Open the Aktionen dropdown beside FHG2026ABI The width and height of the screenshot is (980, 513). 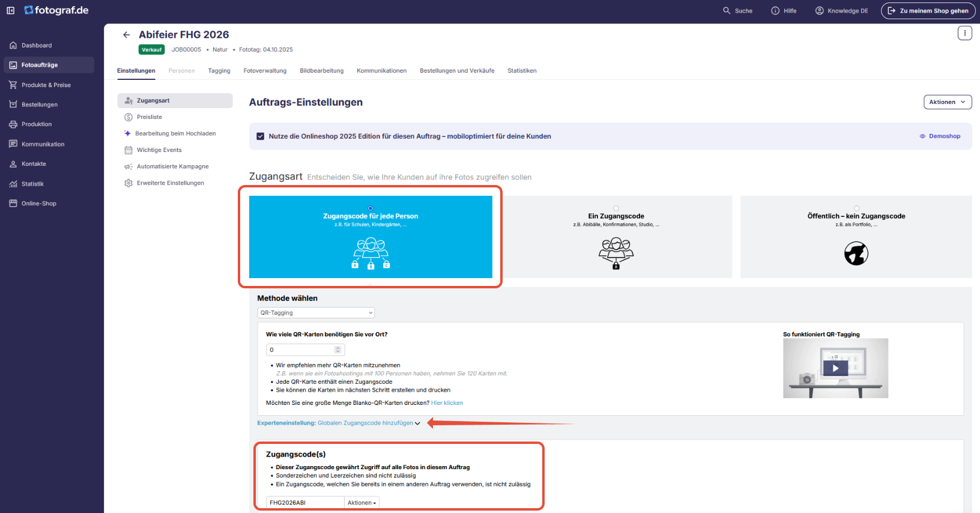click(361, 503)
